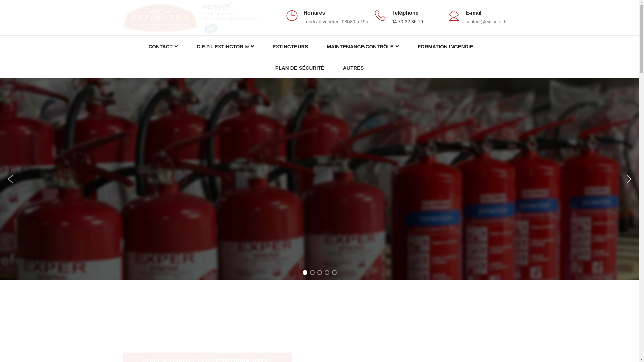Open the CONTACT menu label

(x=160, y=47)
